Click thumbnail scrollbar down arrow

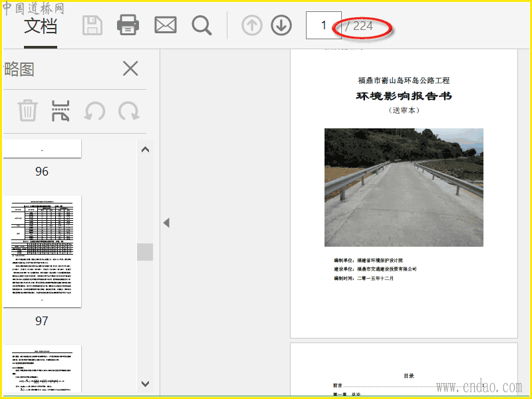[145, 384]
